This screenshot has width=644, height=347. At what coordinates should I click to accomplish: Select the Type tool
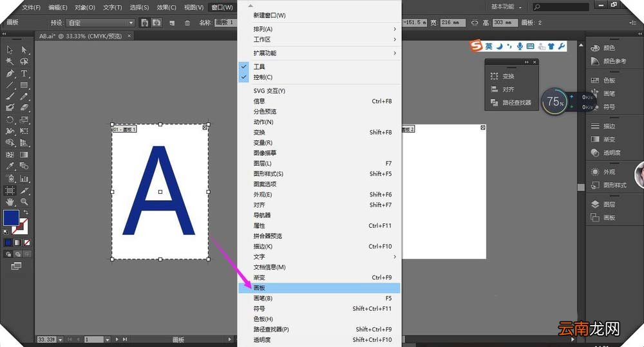pyautogui.click(x=24, y=73)
